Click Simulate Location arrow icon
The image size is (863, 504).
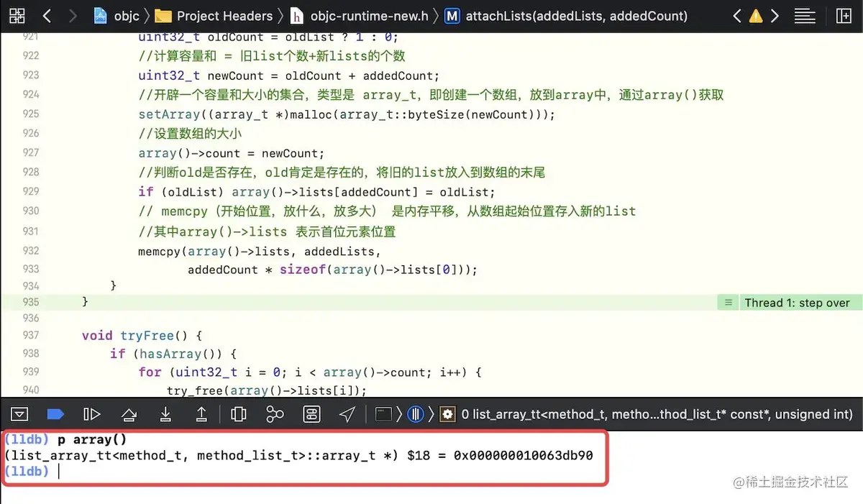point(347,414)
